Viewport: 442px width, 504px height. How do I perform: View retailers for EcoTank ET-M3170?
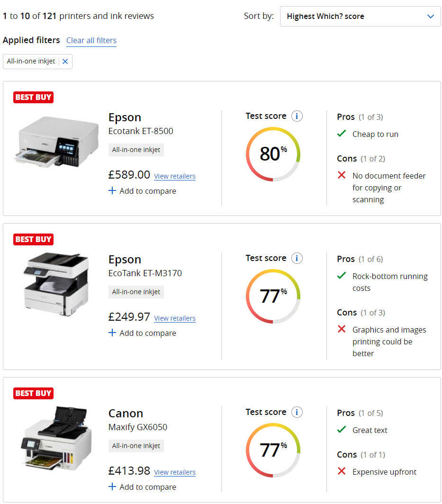click(x=175, y=318)
